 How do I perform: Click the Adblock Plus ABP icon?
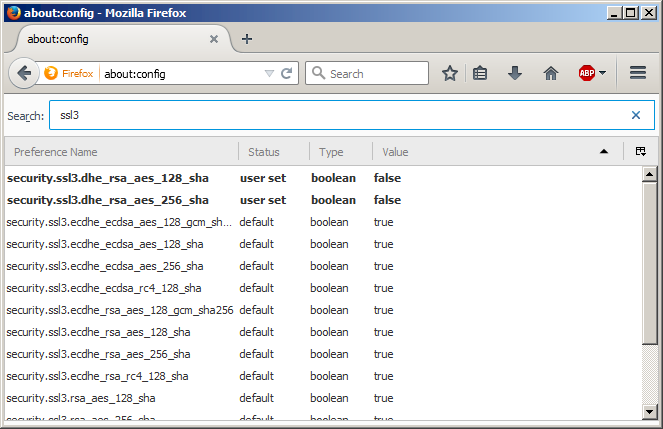coord(587,74)
